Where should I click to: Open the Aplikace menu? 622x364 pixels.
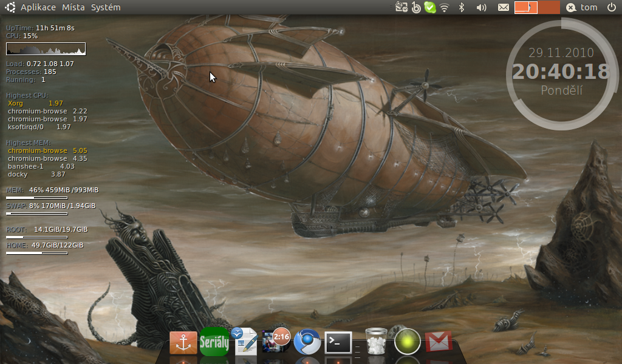(x=38, y=7)
